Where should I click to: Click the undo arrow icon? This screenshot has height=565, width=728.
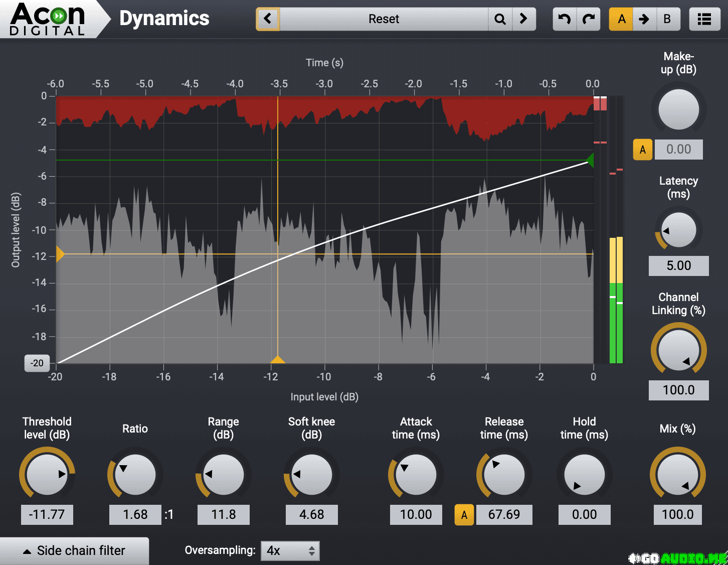565,19
